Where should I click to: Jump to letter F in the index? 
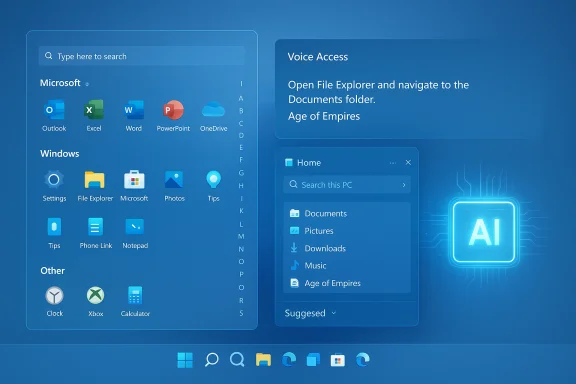point(241,159)
